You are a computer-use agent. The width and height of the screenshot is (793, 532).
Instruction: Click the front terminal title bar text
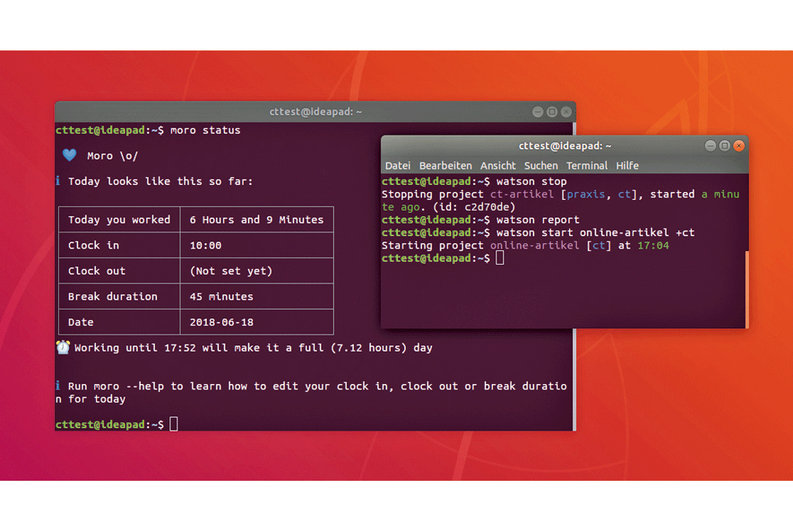click(565, 146)
